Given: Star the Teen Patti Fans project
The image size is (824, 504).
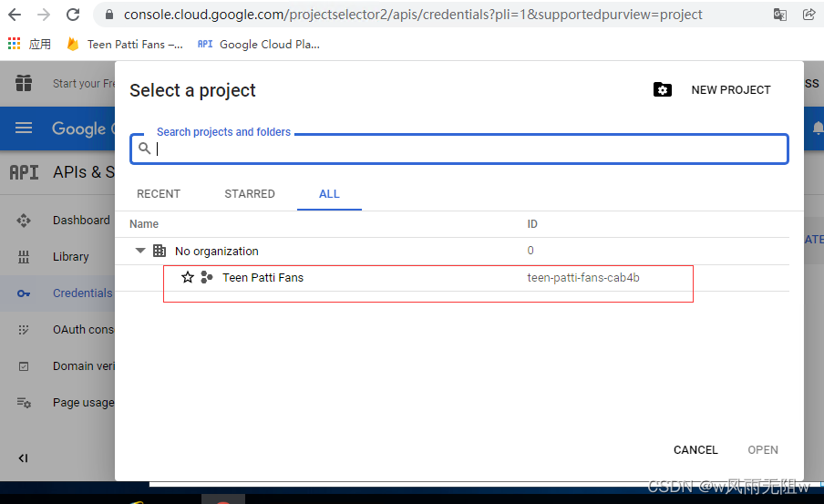Looking at the screenshot, I should coord(188,277).
